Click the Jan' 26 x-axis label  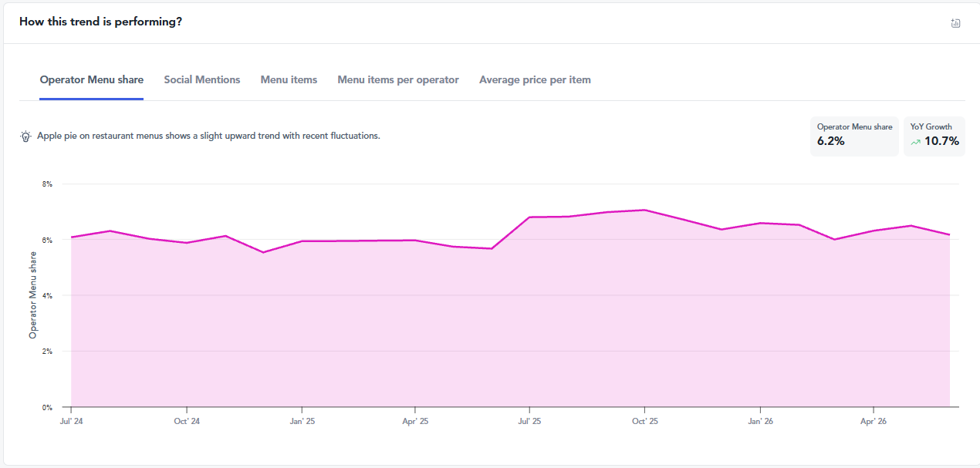[x=760, y=422]
